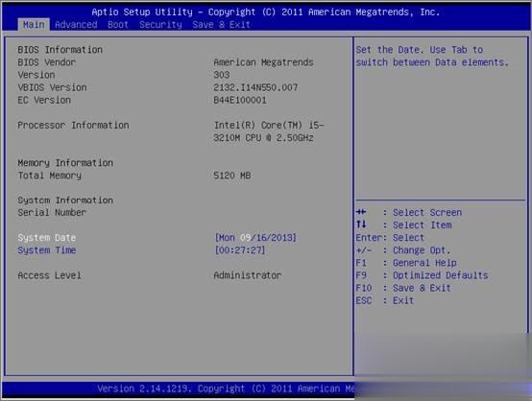
Task: Click the left-right arrow keys icon
Action: (361, 212)
